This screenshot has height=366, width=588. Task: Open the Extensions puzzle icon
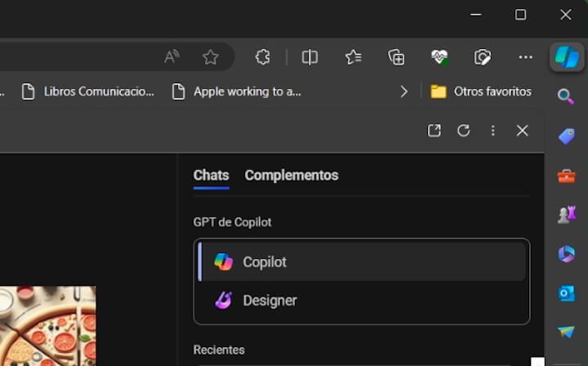262,57
